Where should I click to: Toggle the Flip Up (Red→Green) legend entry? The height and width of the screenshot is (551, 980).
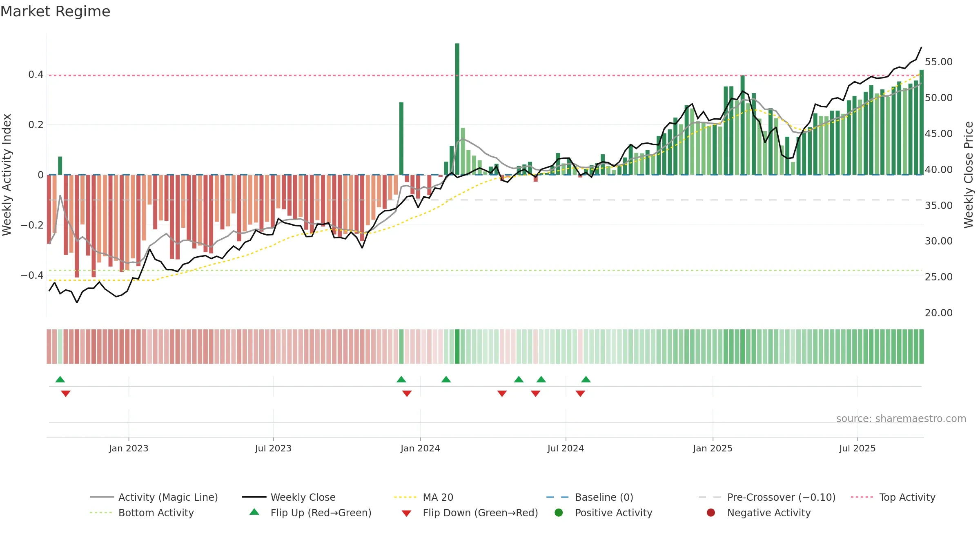coord(310,513)
